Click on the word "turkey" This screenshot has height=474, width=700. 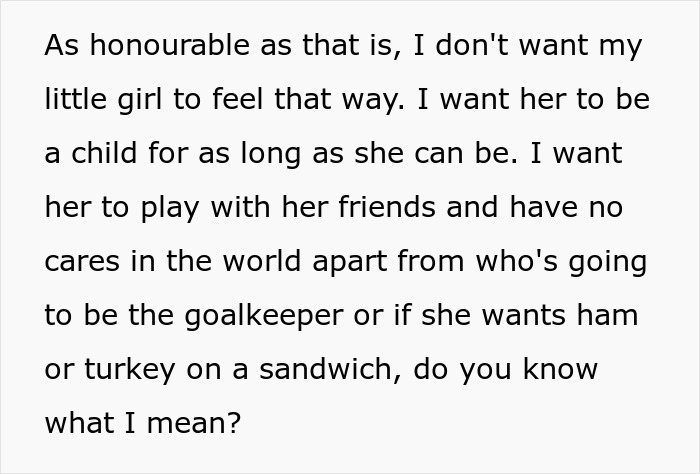coord(127,370)
